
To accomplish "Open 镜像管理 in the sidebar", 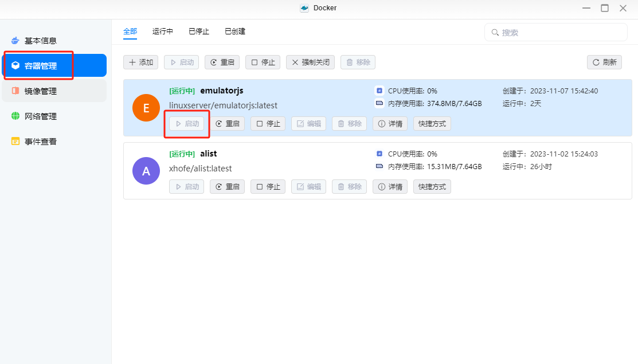I will point(54,91).
